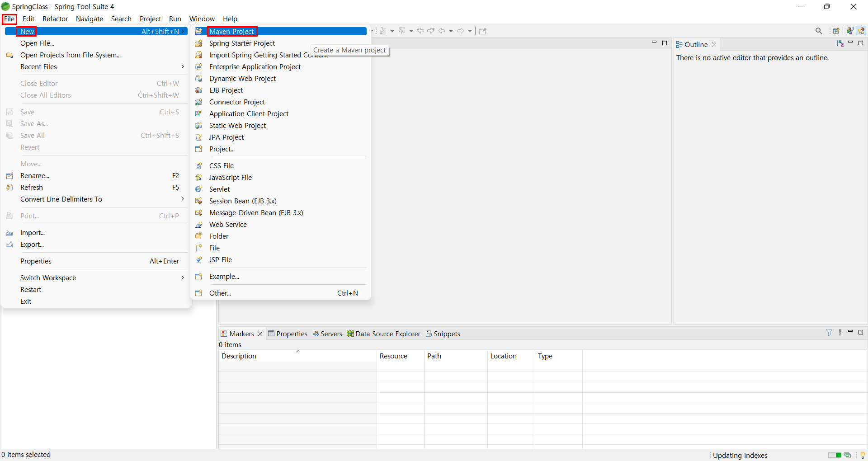Click the Location column header
This screenshot has width=868, height=461.
click(511, 356)
